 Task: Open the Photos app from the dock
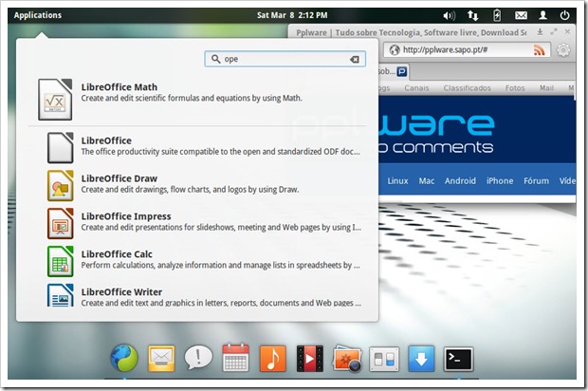347,359
